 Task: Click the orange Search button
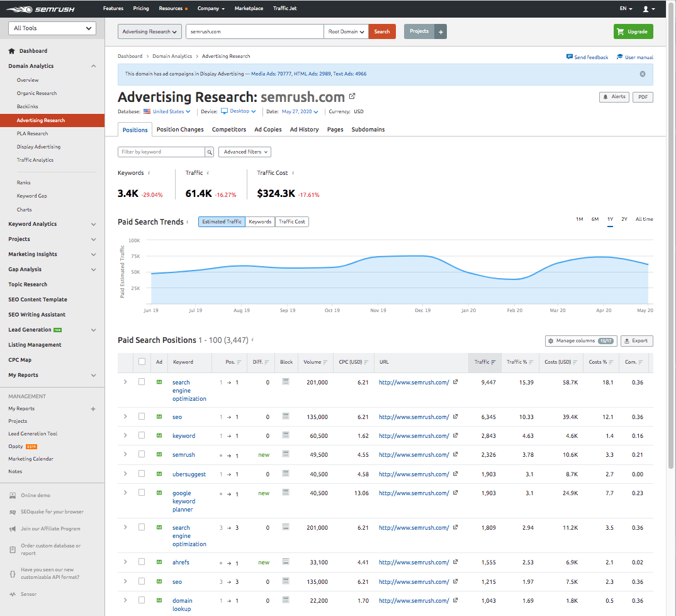click(382, 31)
